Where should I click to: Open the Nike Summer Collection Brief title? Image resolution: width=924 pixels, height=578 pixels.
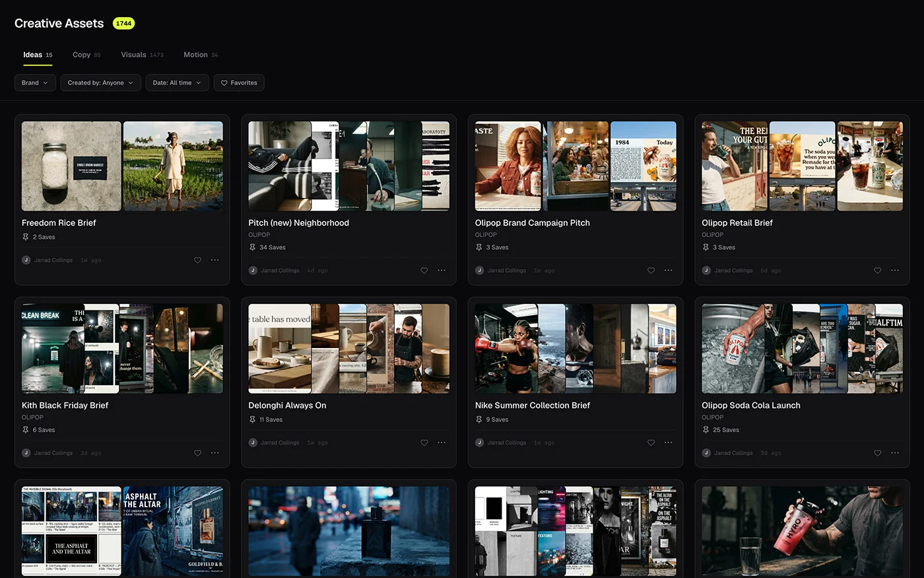[x=533, y=405]
